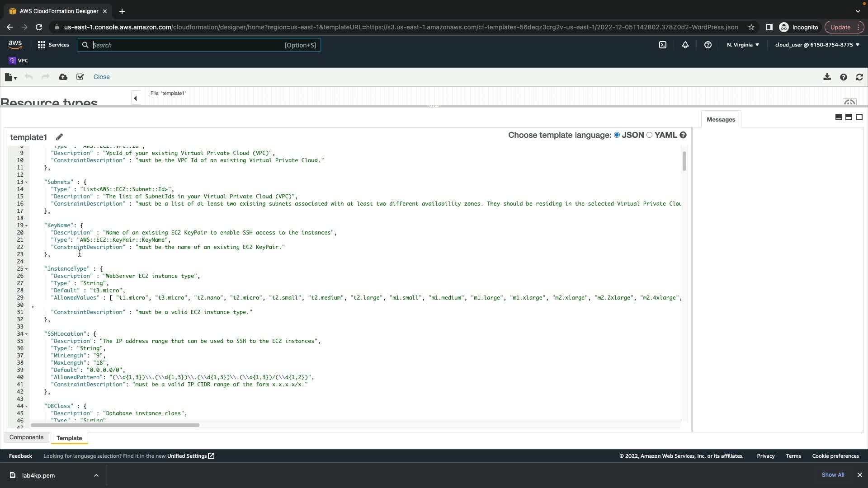Click the Refresh diagram icon
Viewport: 868px width, 488px height.
click(x=859, y=77)
